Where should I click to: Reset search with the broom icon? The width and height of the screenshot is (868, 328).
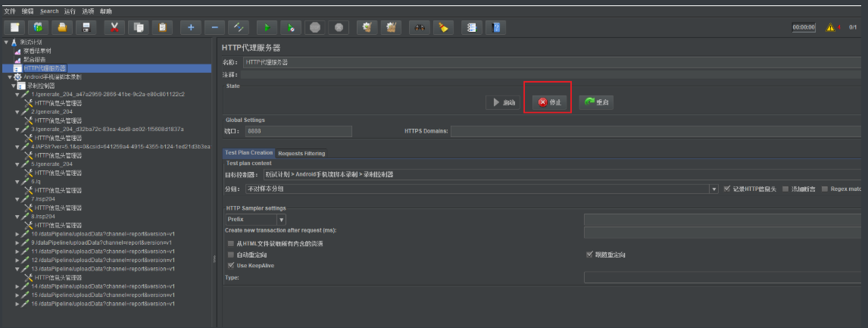coord(443,27)
